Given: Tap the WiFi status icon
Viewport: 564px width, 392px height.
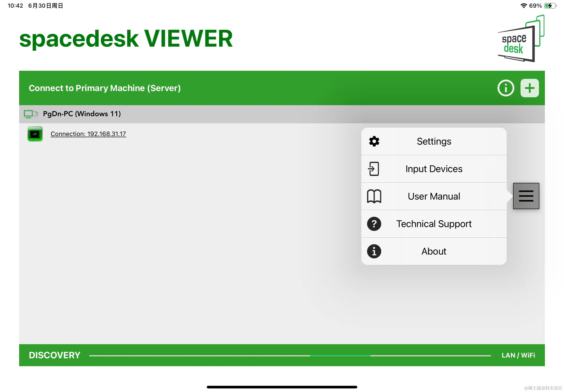Looking at the screenshot, I should (x=523, y=6).
